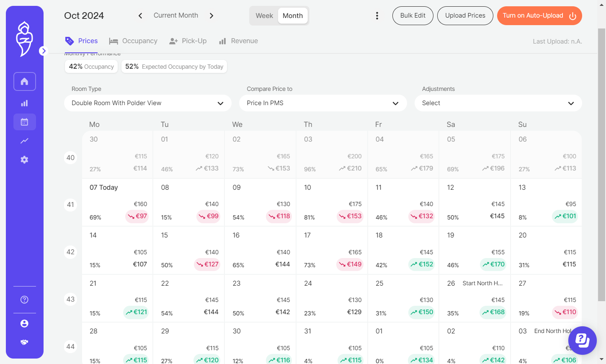Click the €97 price badge on the 7th
Viewport: 606px width, 364px height.
[x=137, y=216]
